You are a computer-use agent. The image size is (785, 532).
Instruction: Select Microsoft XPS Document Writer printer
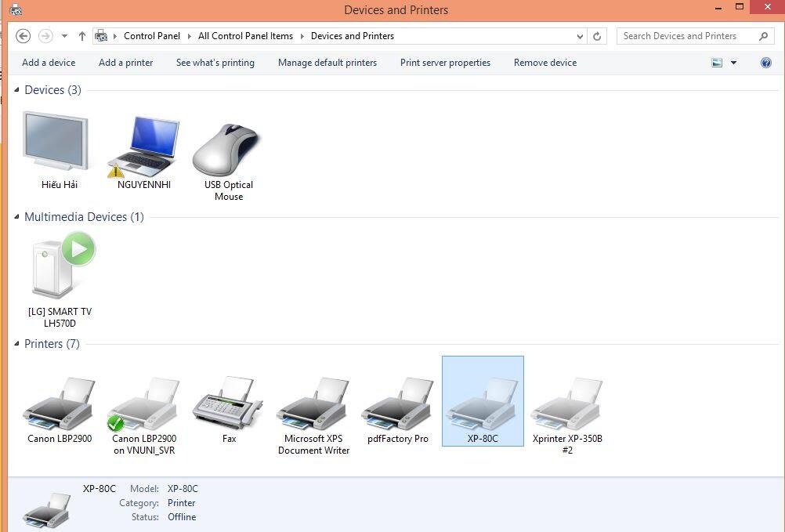click(314, 415)
